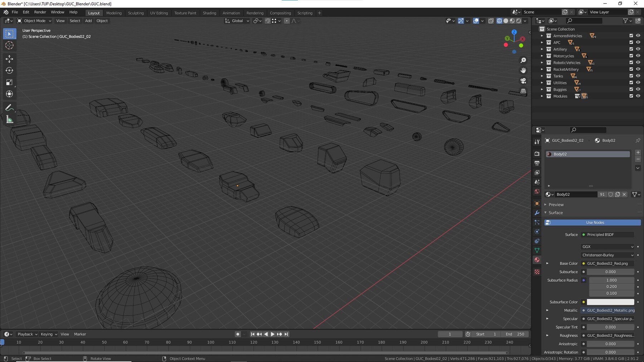Open the Modifier properties wrench tab
Screen dimensions: 644x362
[x=537, y=213]
